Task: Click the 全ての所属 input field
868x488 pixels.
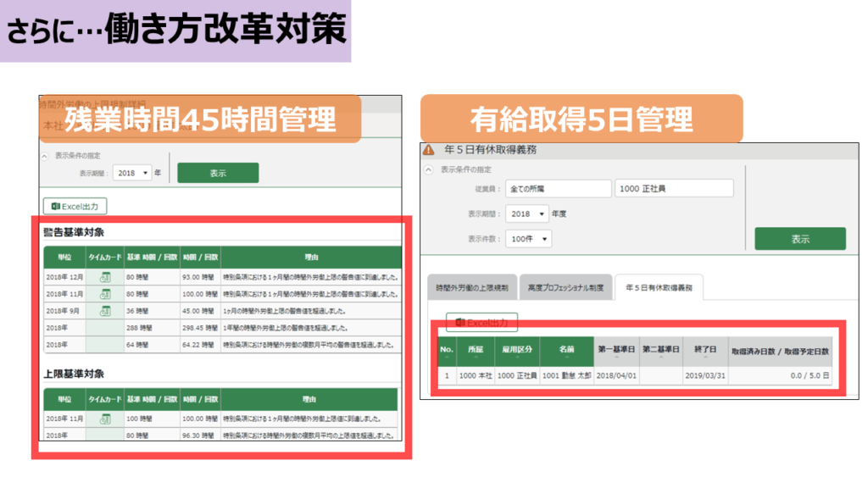Action: pyautogui.click(x=558, y=189)
